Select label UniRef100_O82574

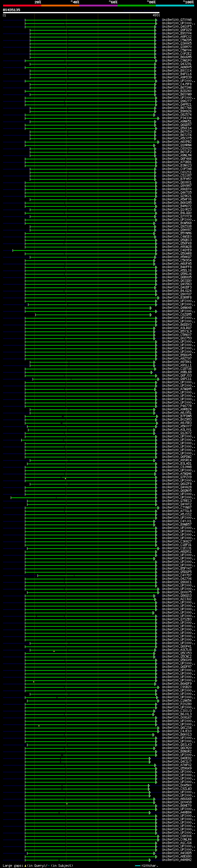177,115
